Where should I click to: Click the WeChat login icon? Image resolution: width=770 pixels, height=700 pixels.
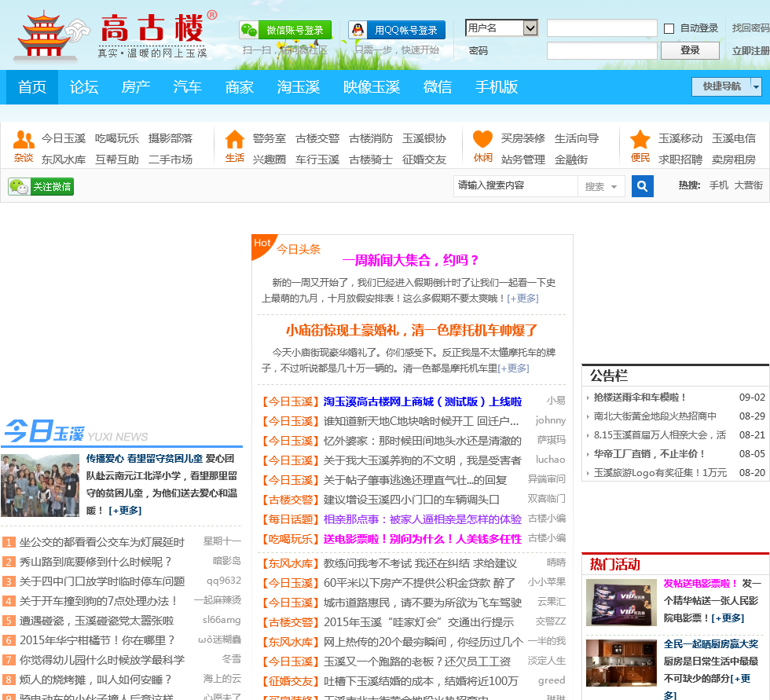(x=248, y=30)
